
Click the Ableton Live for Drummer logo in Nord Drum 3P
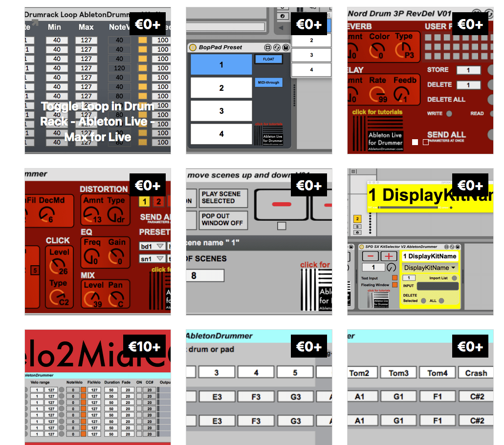378,133
